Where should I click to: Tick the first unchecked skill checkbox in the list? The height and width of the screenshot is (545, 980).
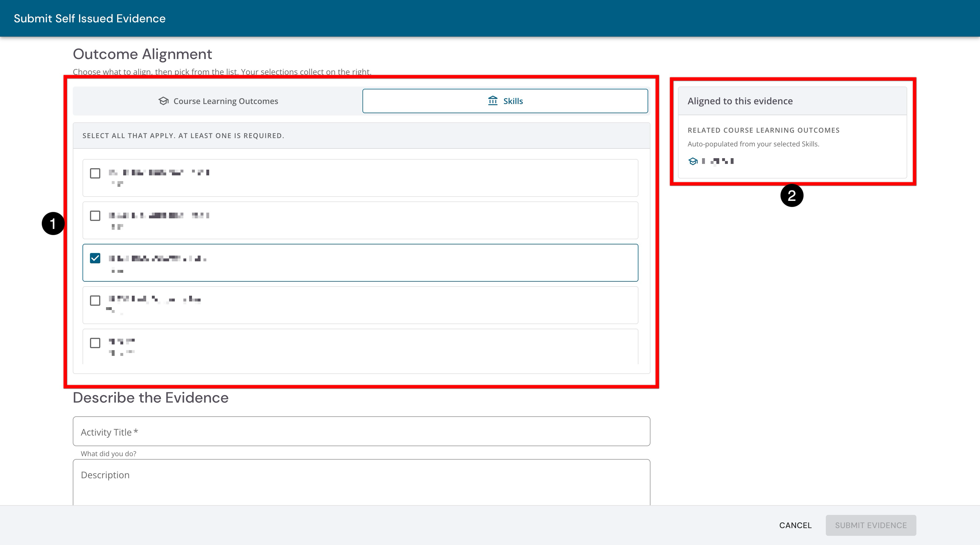[95, 173]
